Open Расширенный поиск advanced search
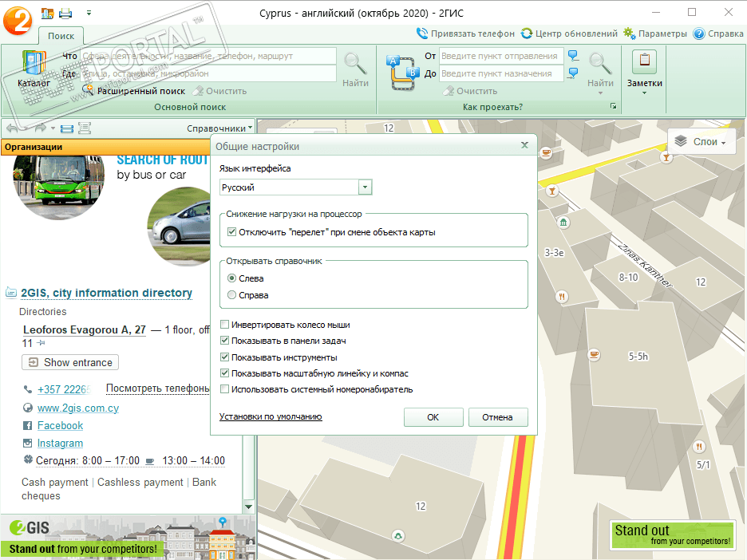 pyautogui.click(x=134, y=90)
